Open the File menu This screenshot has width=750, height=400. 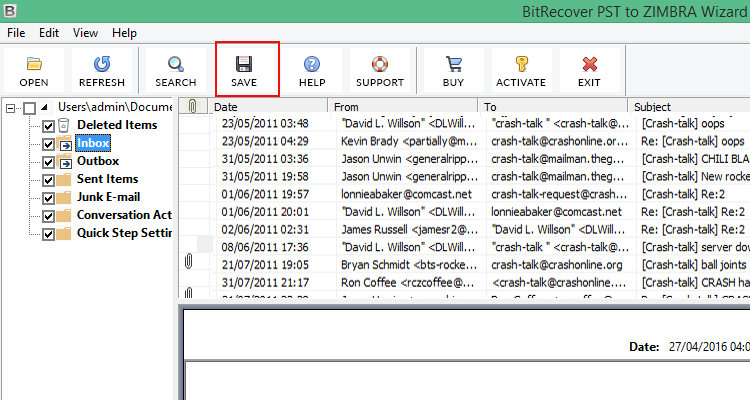tap(16, 33)
